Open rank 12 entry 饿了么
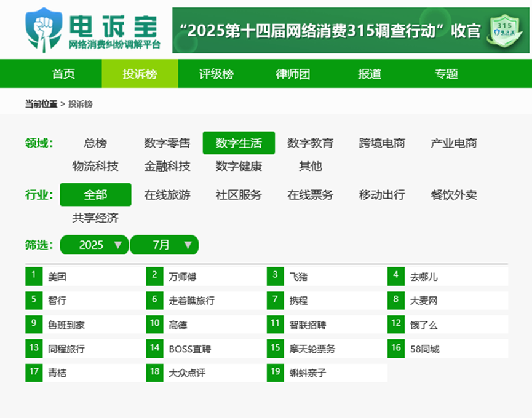 click(x=448, y=325)
